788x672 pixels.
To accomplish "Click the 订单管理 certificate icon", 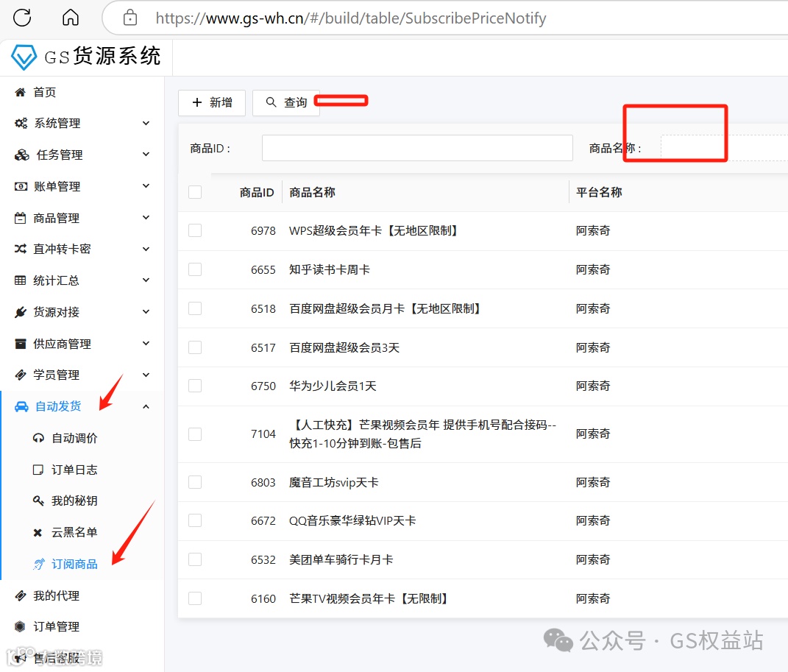I will click(20, 627).
